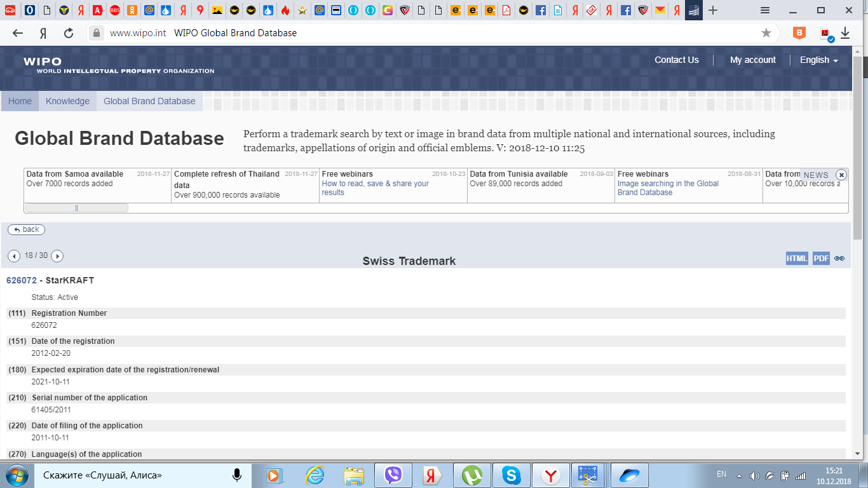Open uTorrent from taskbar

coord(471,475)
